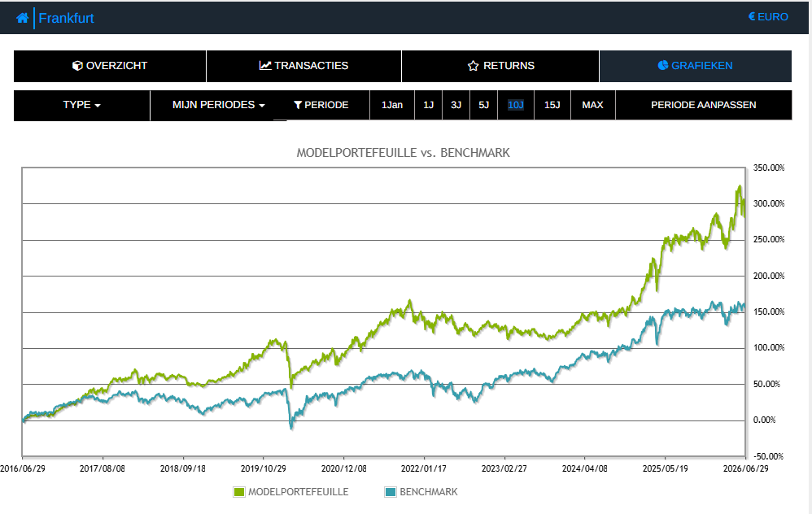
Task: Click the PERIODE filter label
Action: pos(321,105)
